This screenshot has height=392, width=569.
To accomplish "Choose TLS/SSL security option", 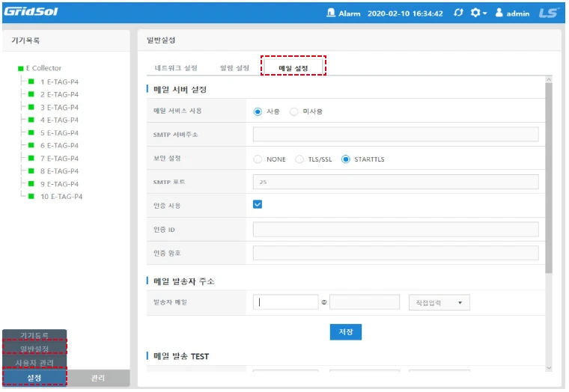I will coord(299,159).
